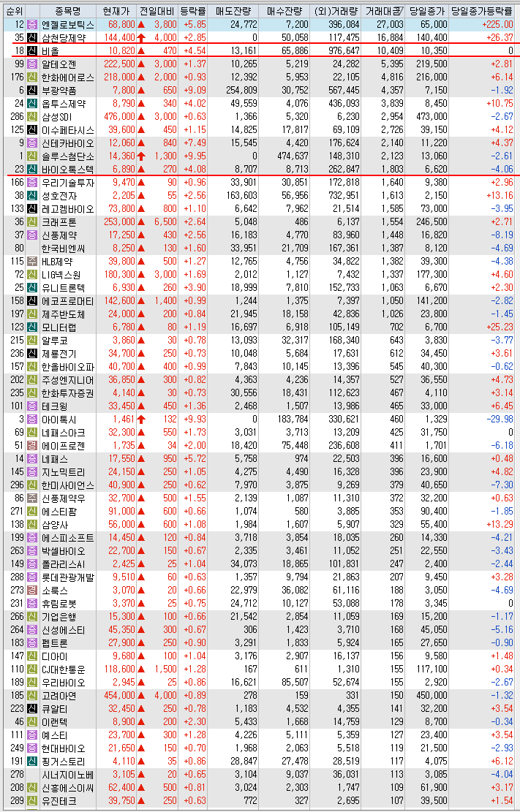Select the 삼양사 stock name

click(54, 525)
